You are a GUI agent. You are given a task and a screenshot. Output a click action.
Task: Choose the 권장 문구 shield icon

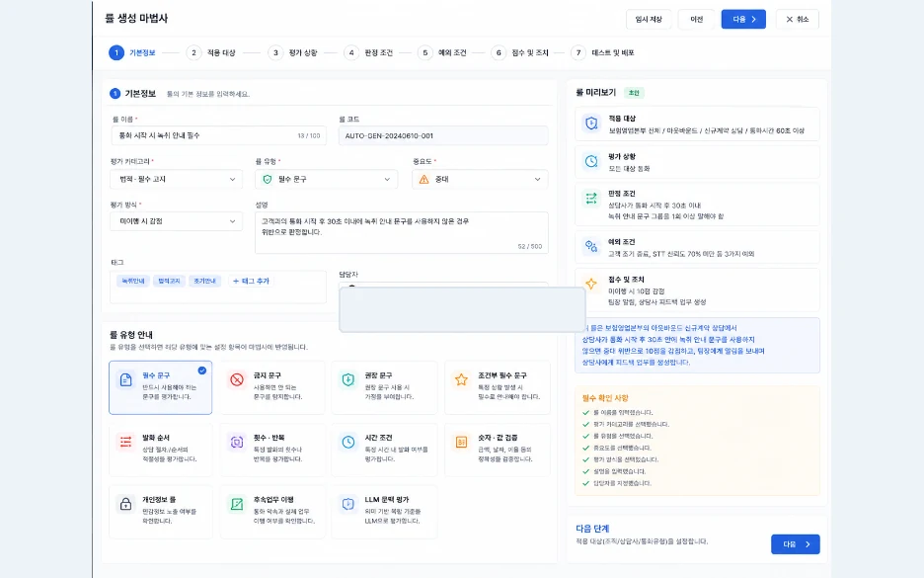(348, 379)
